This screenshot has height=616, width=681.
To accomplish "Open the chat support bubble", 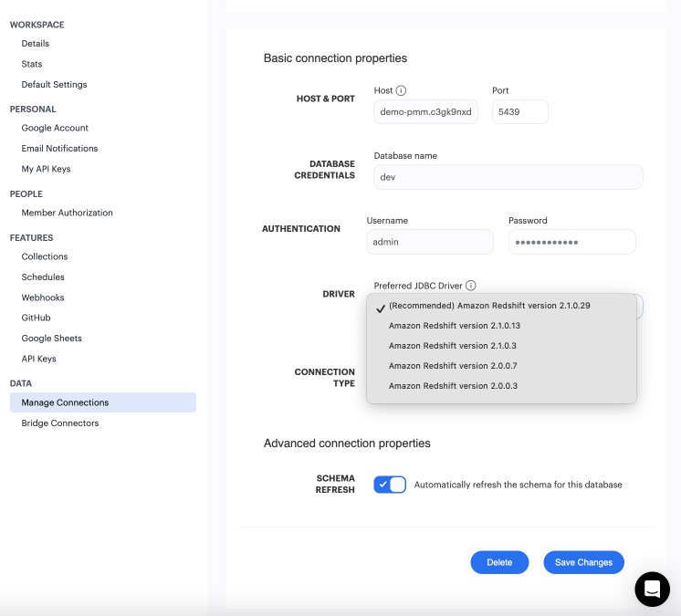I will click(x=652, y=589).
